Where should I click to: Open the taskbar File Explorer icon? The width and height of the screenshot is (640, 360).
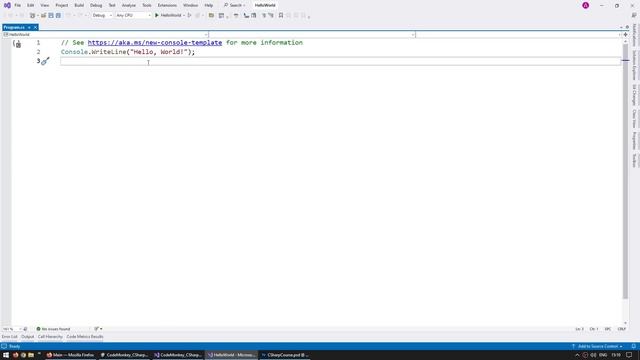click(x=31, y=355)
